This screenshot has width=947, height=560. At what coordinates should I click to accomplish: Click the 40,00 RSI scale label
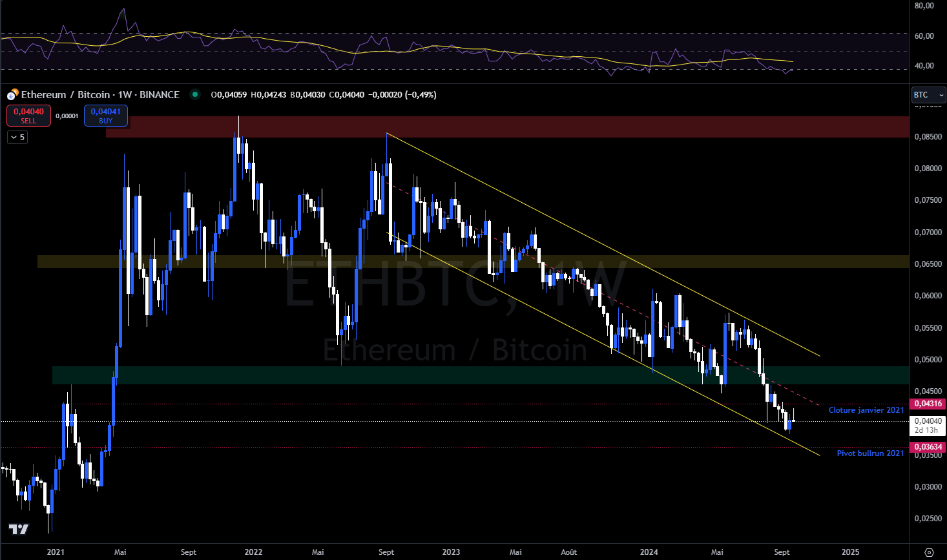coord(924,66)
